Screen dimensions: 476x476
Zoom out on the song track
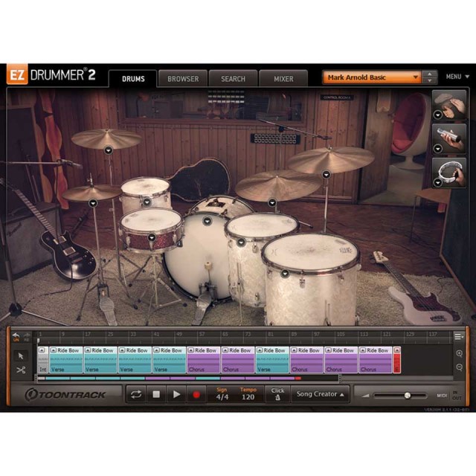(x=460, y=367)
